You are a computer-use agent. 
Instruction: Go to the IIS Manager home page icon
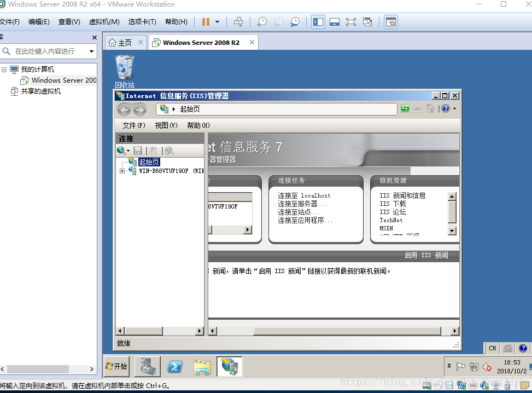click(x=430, y=109)
